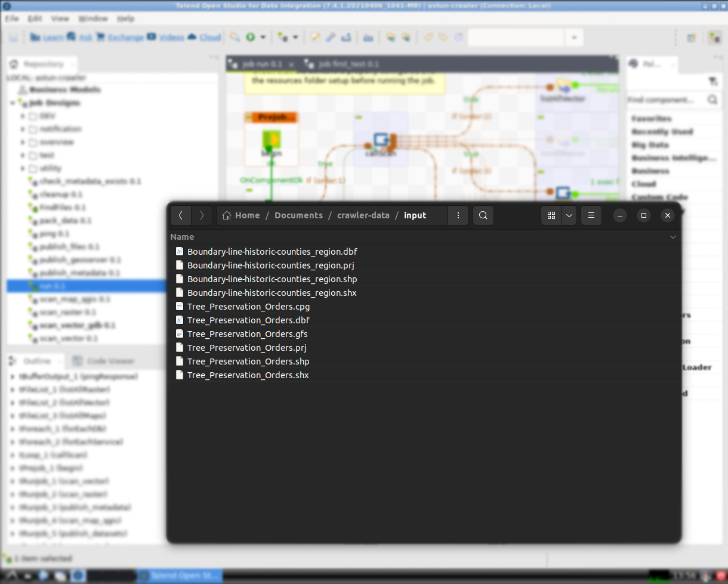
Task: Select the cleanup 0.1 job
Action: [61, 194]
